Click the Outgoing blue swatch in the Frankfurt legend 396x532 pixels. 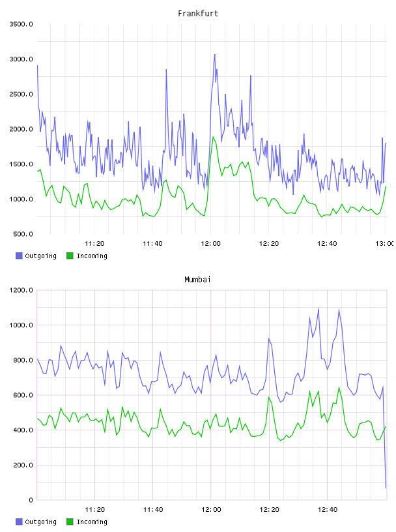[x=19, y=256]
